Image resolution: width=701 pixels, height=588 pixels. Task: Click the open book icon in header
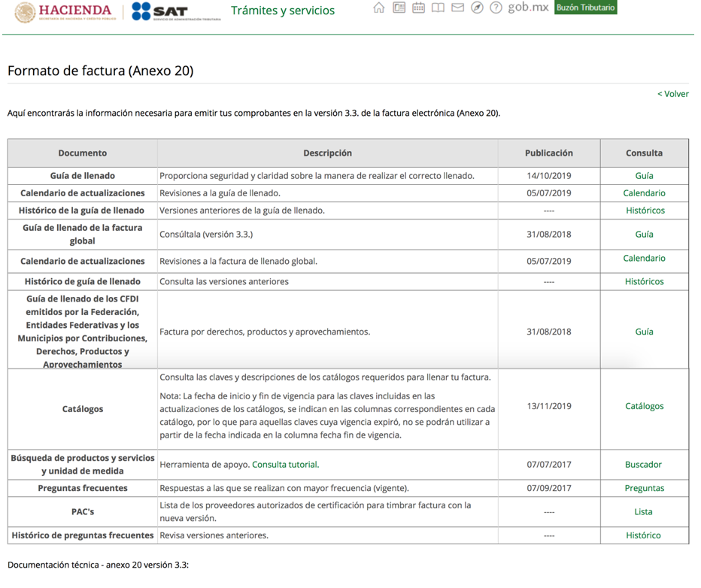(x=438, y=8)
